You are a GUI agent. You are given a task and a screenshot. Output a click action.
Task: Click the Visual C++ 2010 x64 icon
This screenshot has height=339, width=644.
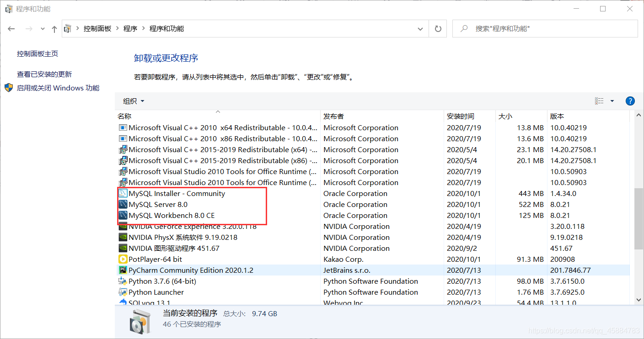tap(123, 128)
